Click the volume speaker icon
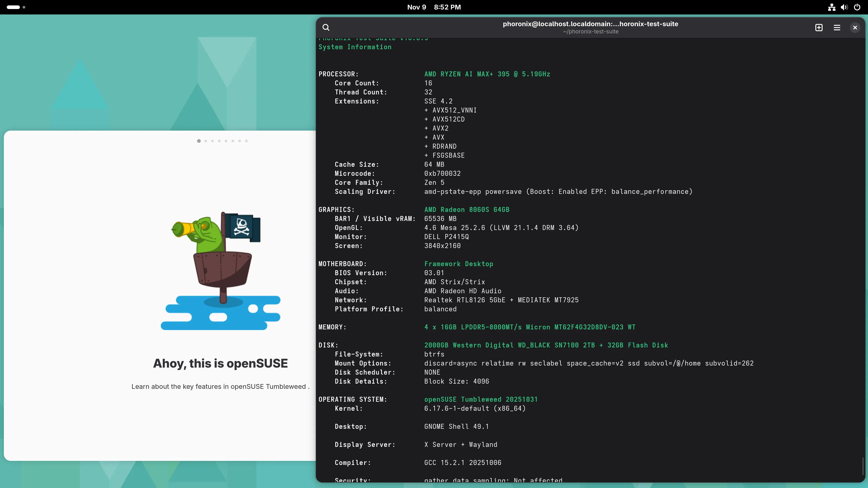Image resolution: width=868 pixels, height=488 pixels. (844, 7)
